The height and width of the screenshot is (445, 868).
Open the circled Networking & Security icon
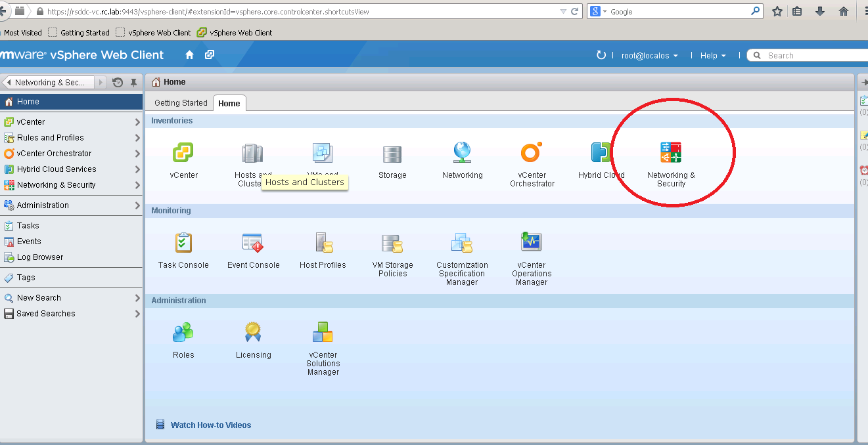[671, 154]
